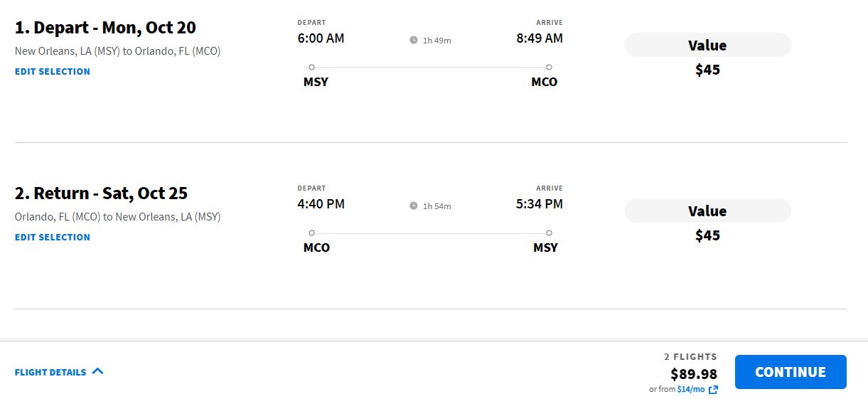This screenshot has height=399, width=868.
Task: Collapse the Flight Details section
Action: coord(59,372)
